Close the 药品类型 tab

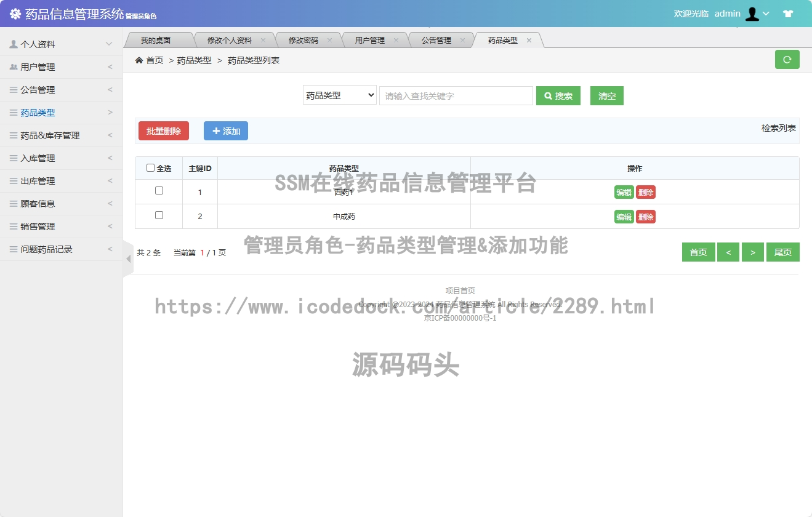coord(529,40)
